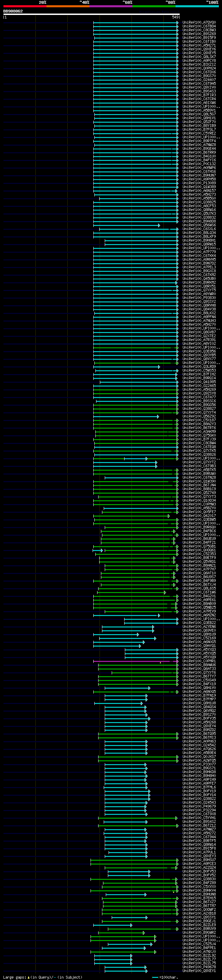
Task: Select the UniRef100_P49678 label
Action: 199,967
